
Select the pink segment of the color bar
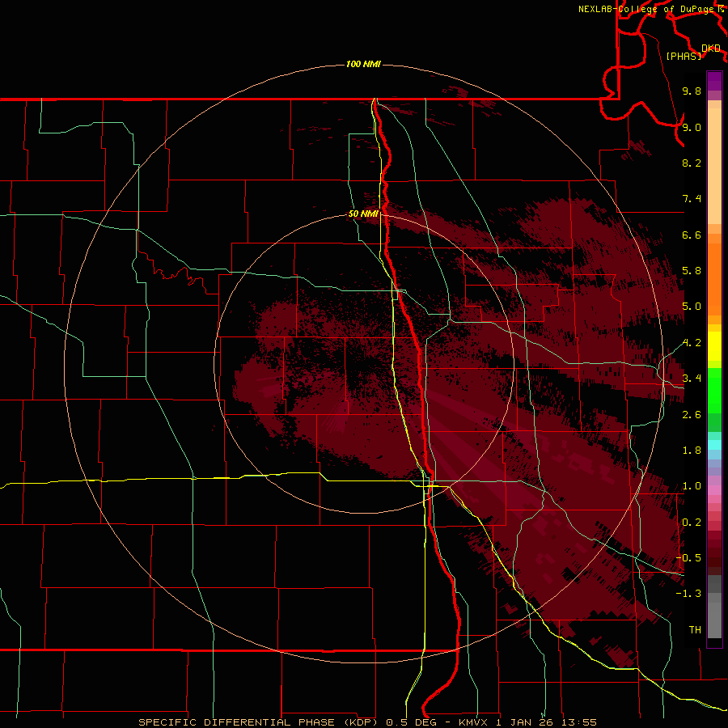pyautogui.click(x=714, y=490)
